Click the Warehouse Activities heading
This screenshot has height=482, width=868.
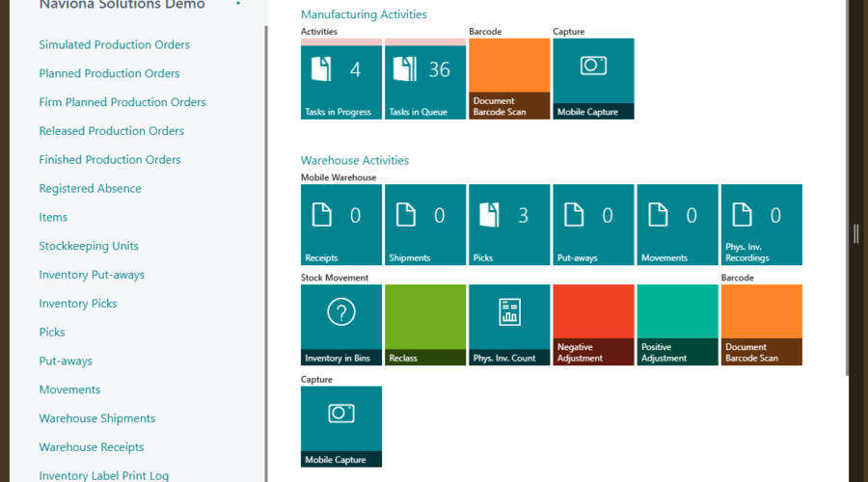355,160
